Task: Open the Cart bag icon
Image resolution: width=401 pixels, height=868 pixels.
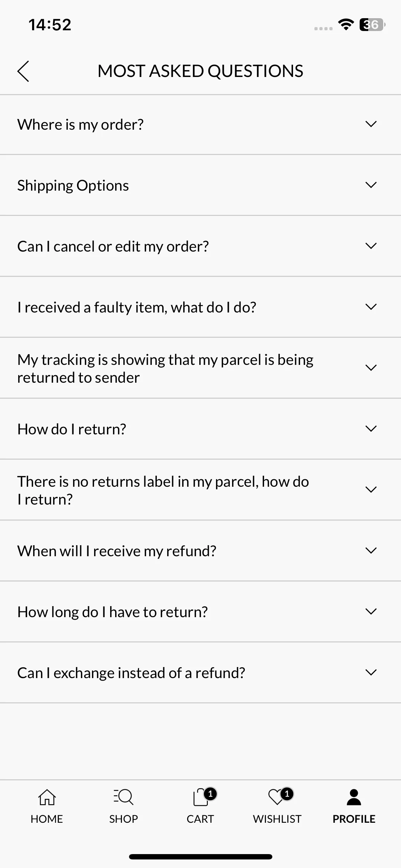Action: click(200, 797)
